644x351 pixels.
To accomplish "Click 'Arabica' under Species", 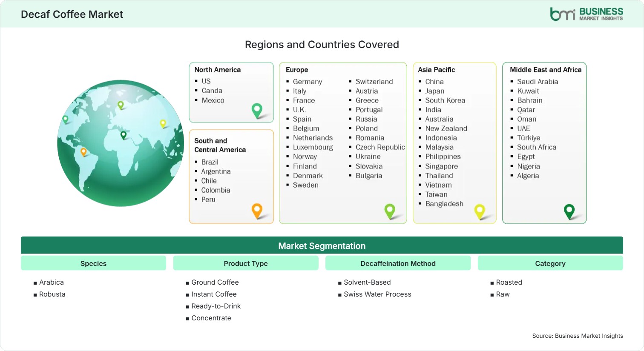I will click(x=52, y=283).
